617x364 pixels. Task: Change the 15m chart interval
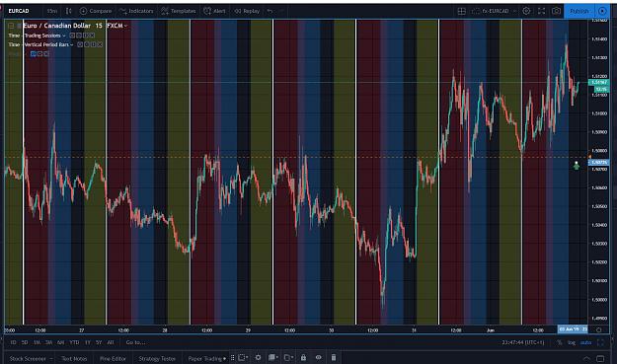(52, 11)
